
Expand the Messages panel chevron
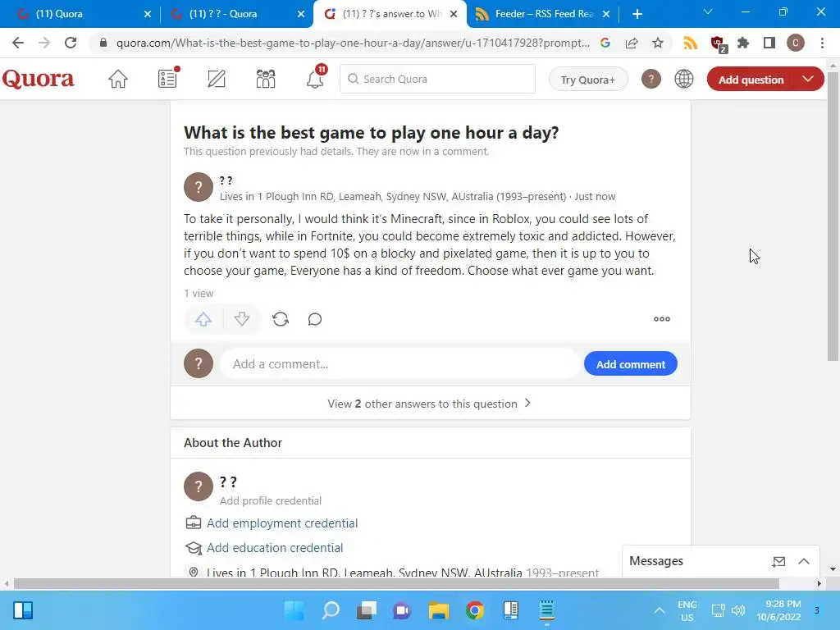804,561
